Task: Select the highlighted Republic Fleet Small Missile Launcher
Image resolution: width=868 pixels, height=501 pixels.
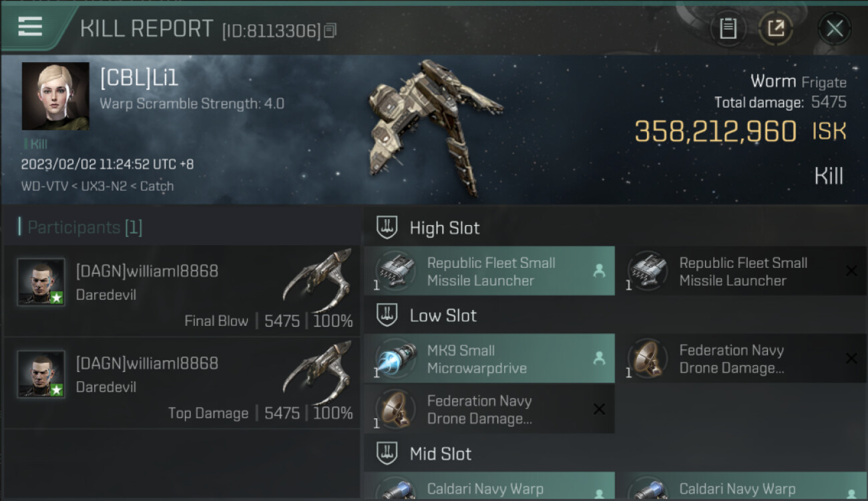Action: tap(489, 271)
